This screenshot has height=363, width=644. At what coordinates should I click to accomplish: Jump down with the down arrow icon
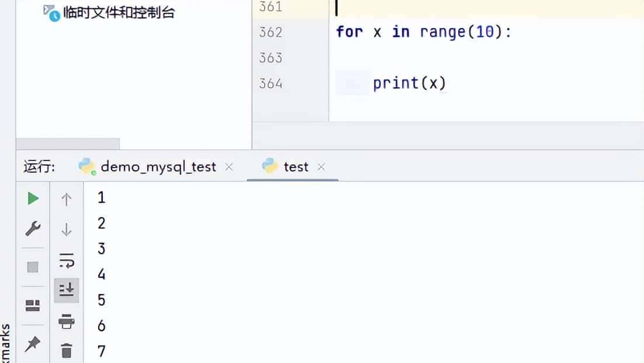click(67, 229)
